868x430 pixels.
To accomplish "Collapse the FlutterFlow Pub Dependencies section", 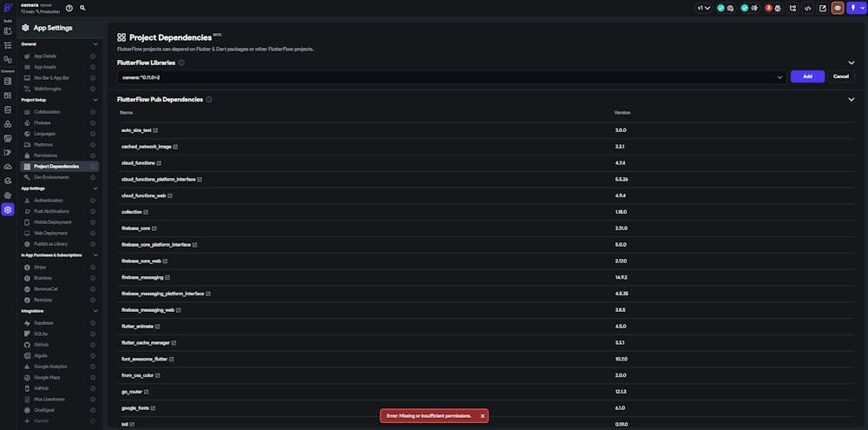I will tap(852, 100).
